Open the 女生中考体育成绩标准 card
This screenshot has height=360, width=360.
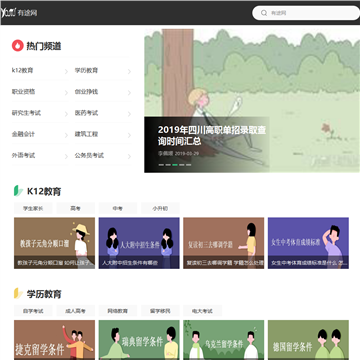[308, 243]
